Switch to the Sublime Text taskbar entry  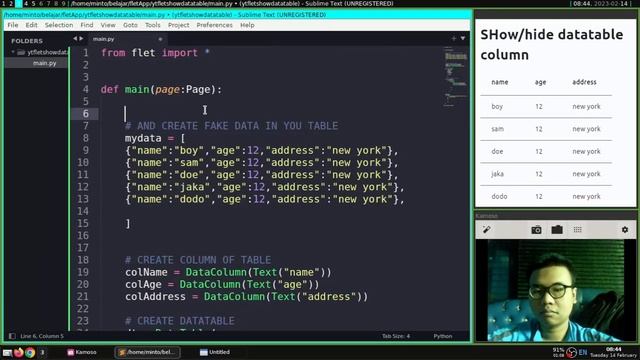(x=147, y=352)
